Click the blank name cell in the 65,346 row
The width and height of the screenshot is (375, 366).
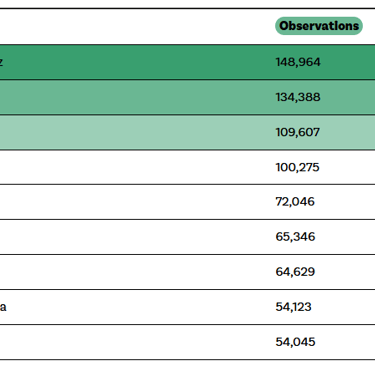[x=133, y=237]
